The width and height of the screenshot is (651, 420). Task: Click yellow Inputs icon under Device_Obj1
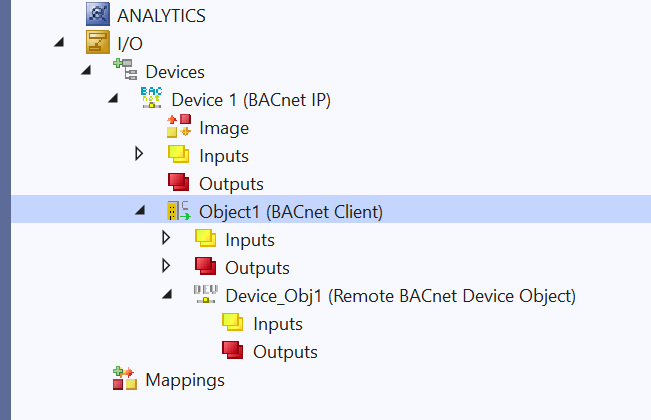pos(232,322)
